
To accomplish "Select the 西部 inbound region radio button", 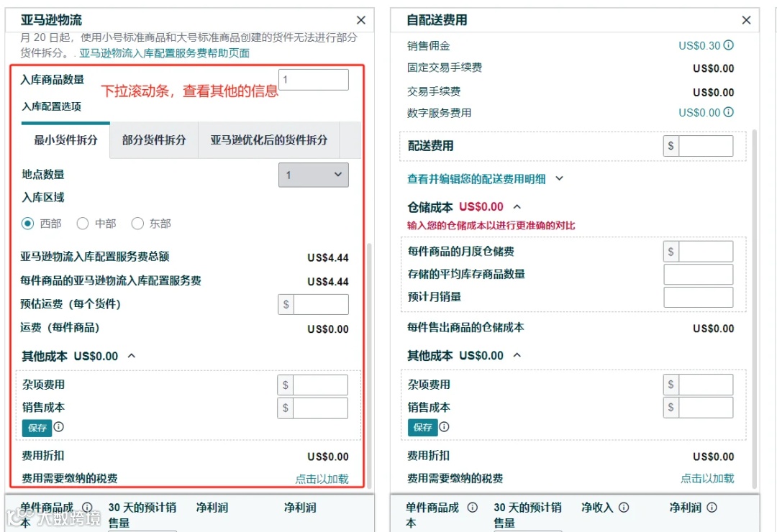I will (28, 224).
